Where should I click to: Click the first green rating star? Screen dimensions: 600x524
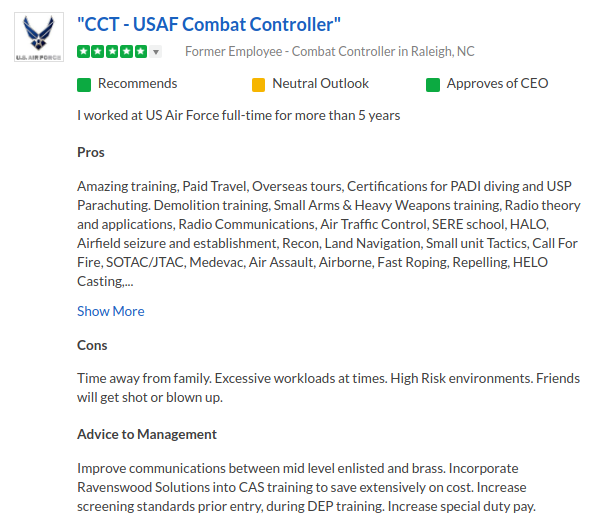pyautogui.click(x=83, y=52)
